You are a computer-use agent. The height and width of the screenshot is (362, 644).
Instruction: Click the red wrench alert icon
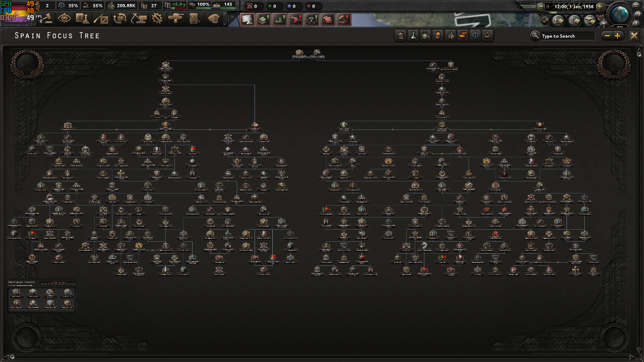click(x=296, y=19)
